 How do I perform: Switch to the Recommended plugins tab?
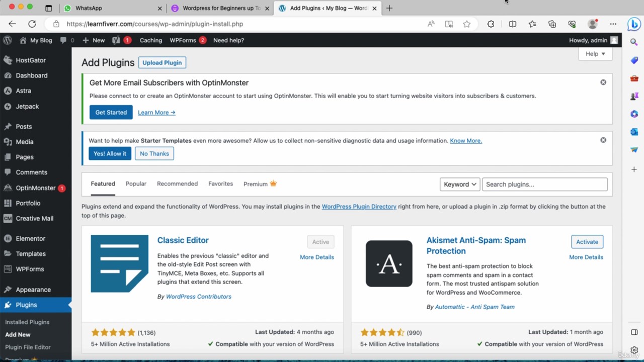point(177,184)
